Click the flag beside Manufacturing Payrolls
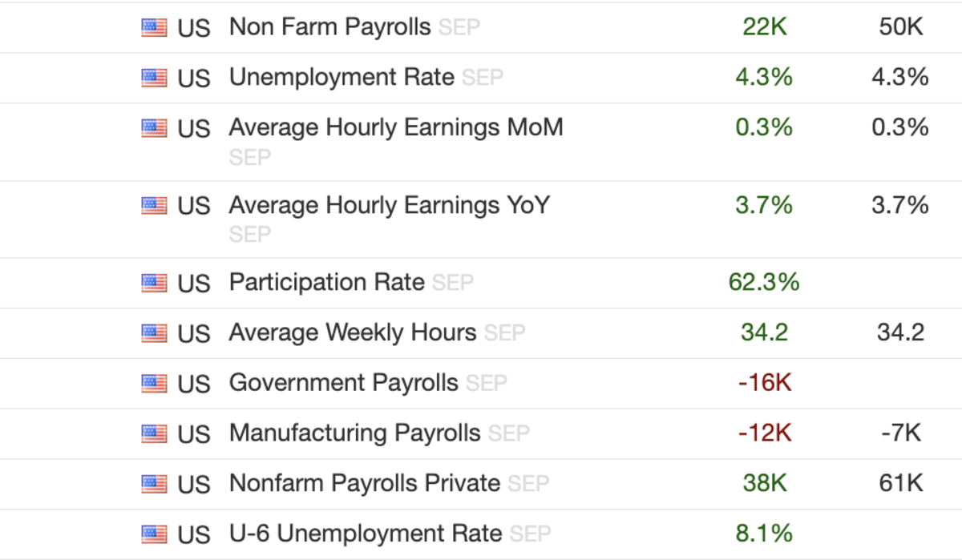This screenshot has height=560, width=962. coord(154,433)
